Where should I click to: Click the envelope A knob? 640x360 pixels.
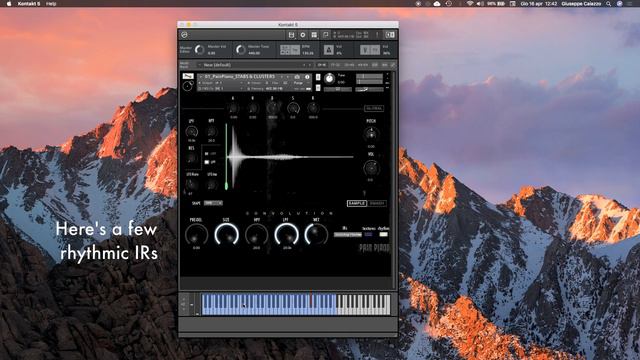233,108
